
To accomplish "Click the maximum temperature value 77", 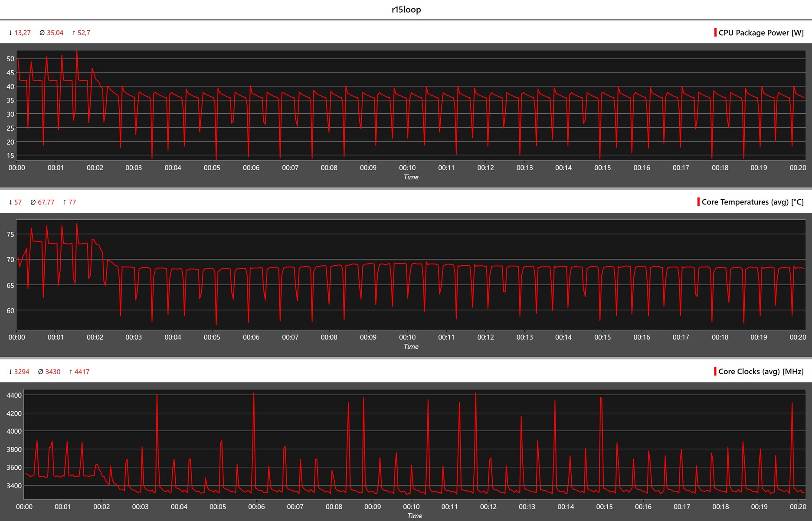I will (72, 202).
